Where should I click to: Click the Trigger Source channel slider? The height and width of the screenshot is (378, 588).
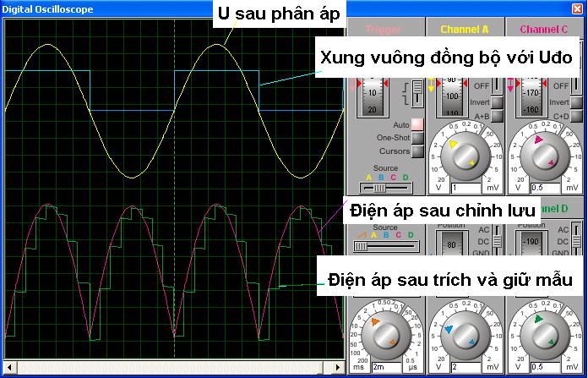coord(385,188)
